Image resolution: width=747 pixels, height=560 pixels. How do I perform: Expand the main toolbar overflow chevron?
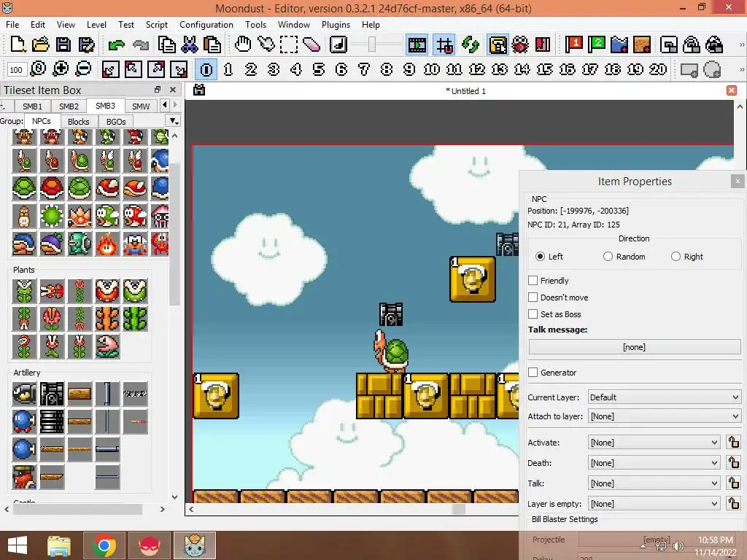pos(741,44)
